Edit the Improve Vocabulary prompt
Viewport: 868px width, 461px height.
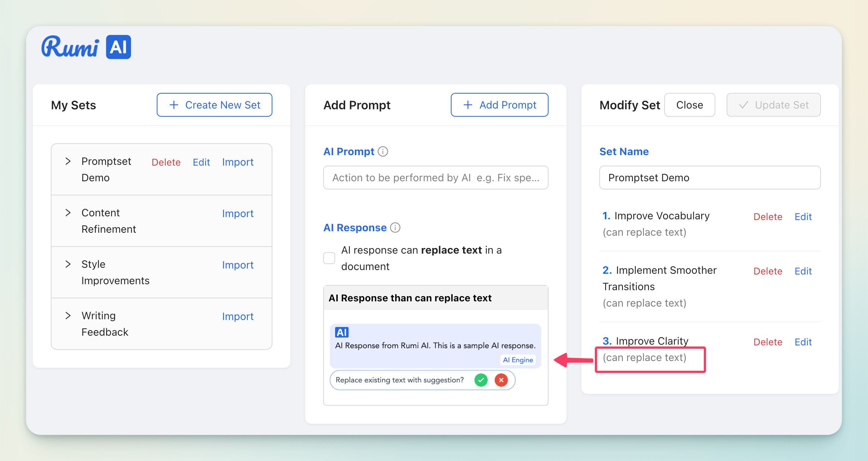[803, 217]
